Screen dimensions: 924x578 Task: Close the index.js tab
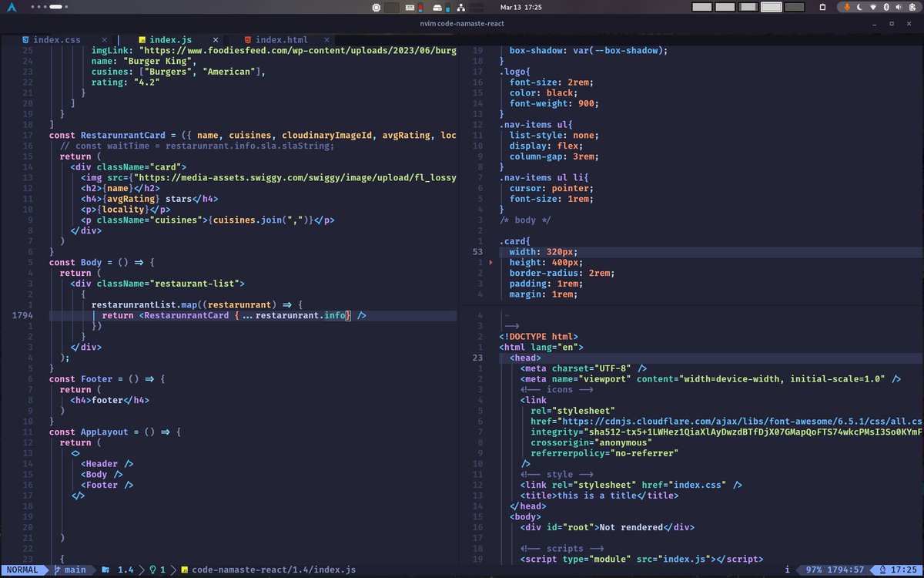tap(216, 39)
